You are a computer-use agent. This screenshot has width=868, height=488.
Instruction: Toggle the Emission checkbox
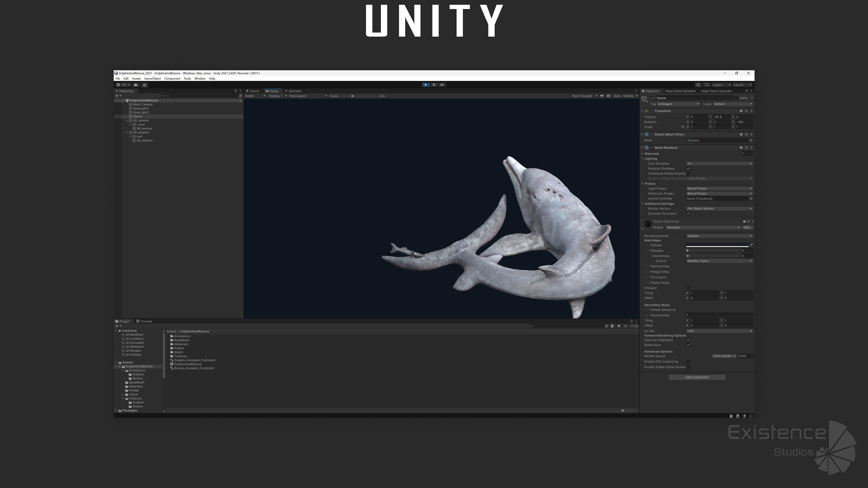point(688,288)
